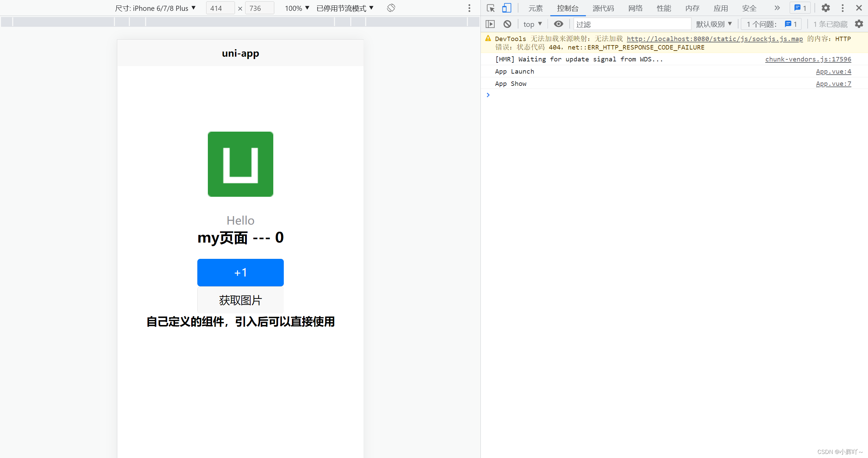Toggle the device toolbar icon

tap(507, 8)
